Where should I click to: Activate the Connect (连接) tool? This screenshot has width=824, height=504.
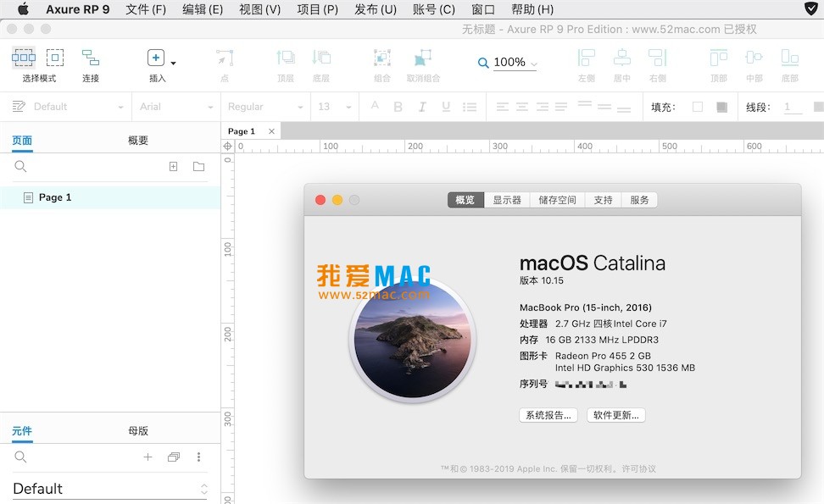[91, 58]
